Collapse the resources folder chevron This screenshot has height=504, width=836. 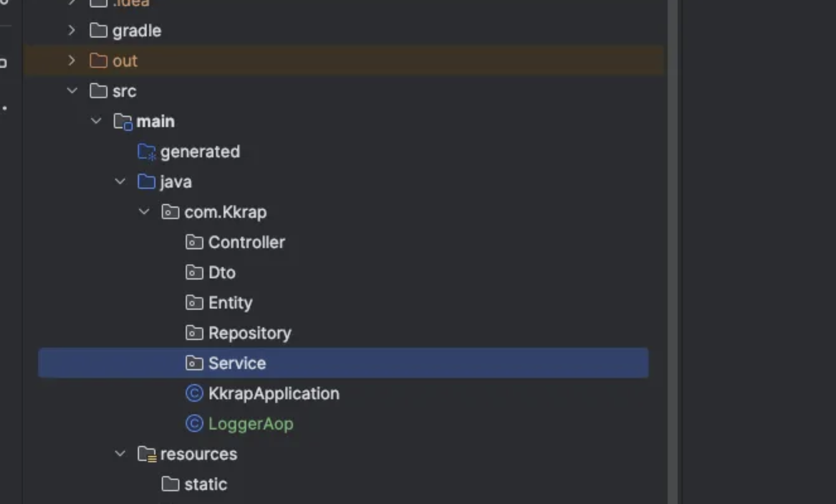tap(120, 454)
